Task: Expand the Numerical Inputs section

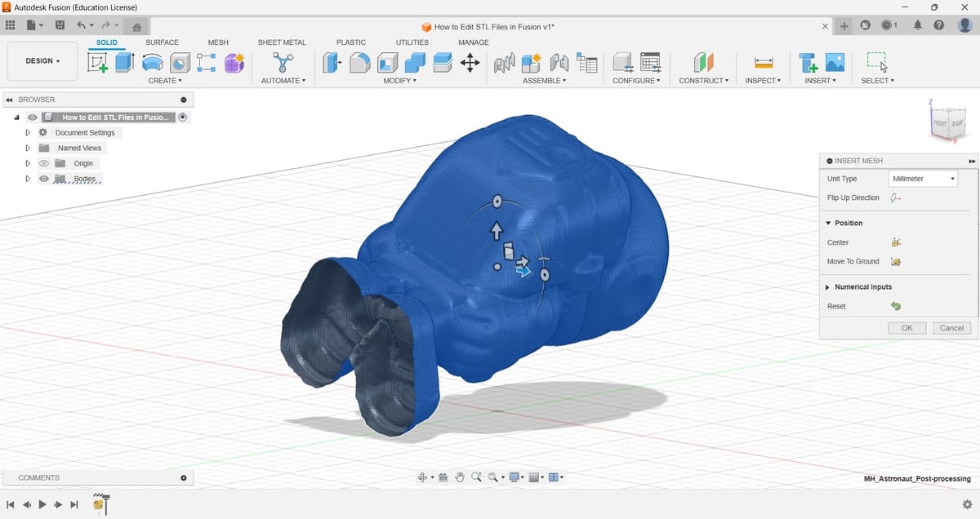Action: [x=828, y=287]
